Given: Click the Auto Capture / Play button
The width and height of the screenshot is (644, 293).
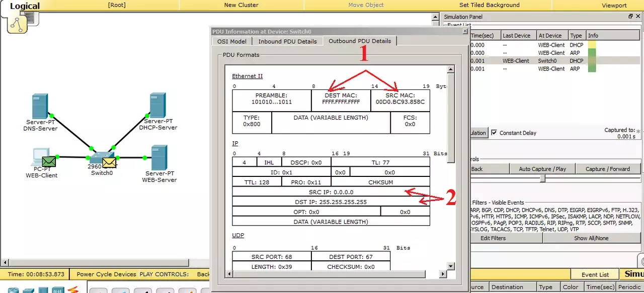Looking at the screenshot, I should coord(542,169).
